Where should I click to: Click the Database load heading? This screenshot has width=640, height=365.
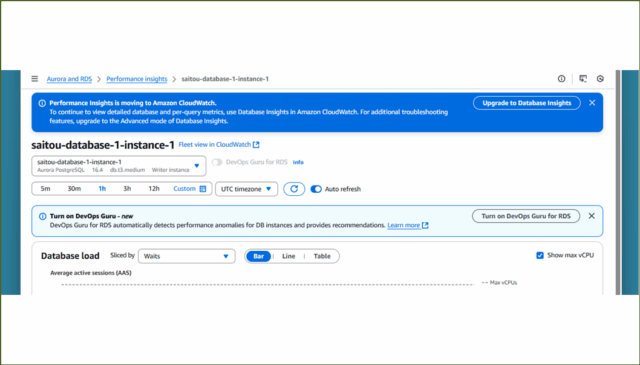pos(70,256)
